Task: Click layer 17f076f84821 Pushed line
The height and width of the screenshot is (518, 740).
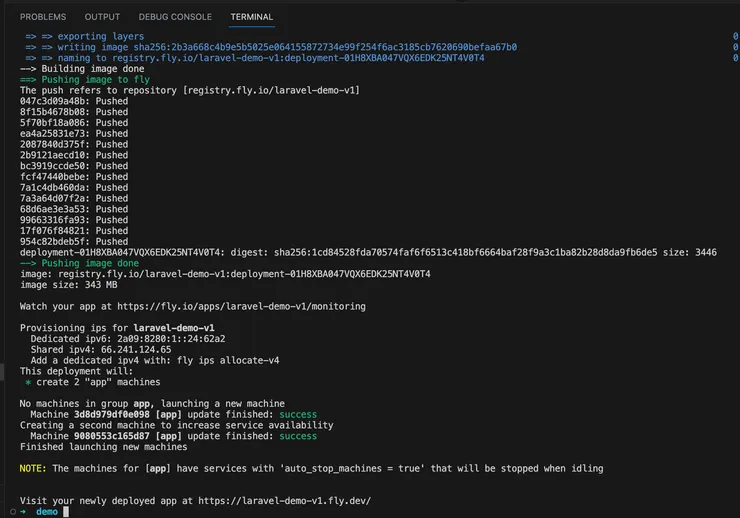Action: (x=74, y=231)
